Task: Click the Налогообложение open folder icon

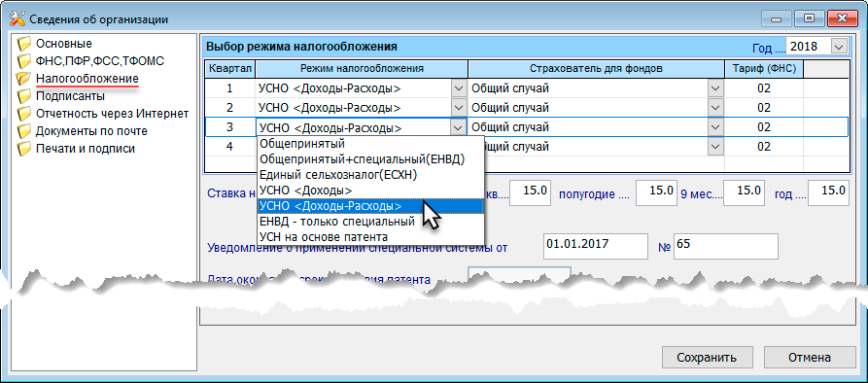Action: pyautogui.click(x=23, y=79)
